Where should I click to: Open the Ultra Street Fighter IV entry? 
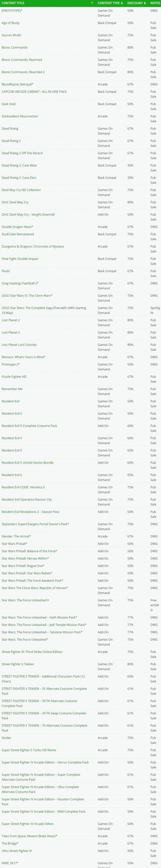pos(17,851)
